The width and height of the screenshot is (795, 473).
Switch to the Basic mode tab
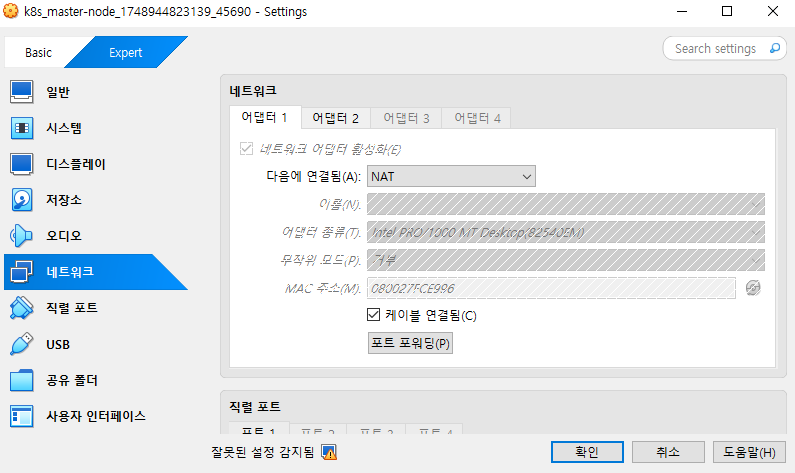tap(39, 52)
